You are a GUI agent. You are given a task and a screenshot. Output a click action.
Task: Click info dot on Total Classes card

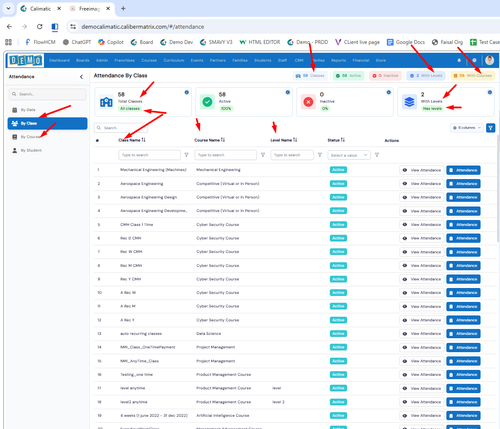click(187, 92)
